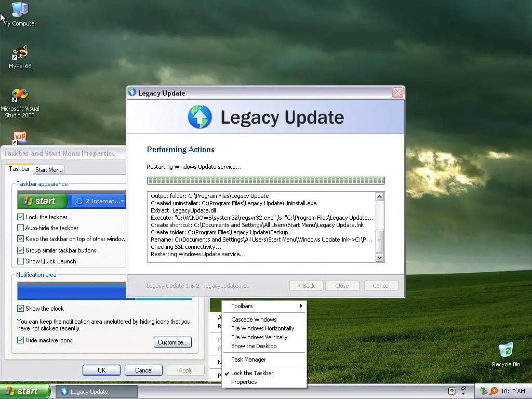This screenshot has width=532, height=399.
Task: Select the Microsoft Visual Studio 2005 shortcut
Action: tap(20, 103)
